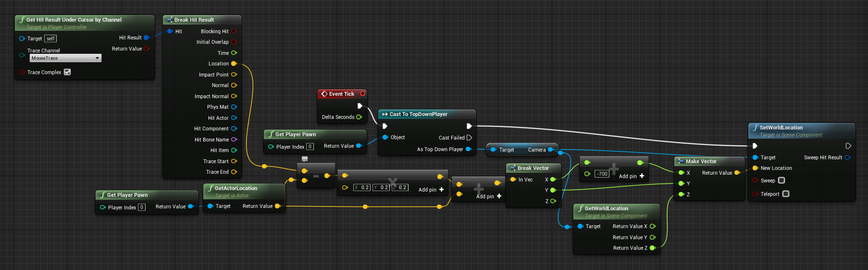Image resolution: width=868 pixels, height=270 pixels.
Task: Select the GetActorLocation node header
Action: (x=244, y=191)
